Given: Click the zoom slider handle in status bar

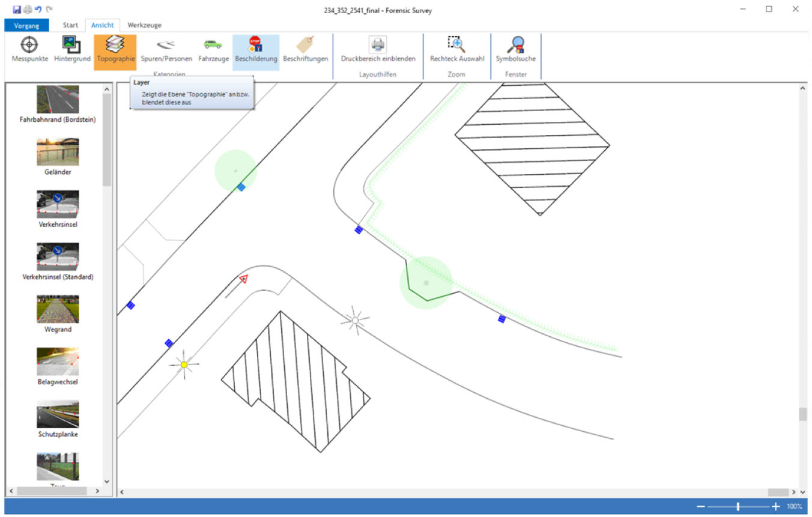Looking at the screenshot, I should tap(738, 507).
